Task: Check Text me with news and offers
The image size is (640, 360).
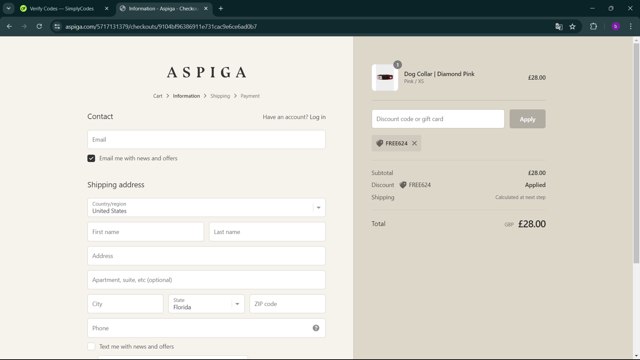Action: pos(91,347)
